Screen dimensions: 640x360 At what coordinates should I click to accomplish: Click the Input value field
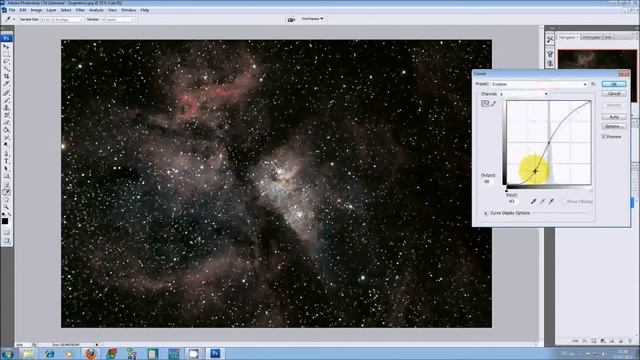512,201
